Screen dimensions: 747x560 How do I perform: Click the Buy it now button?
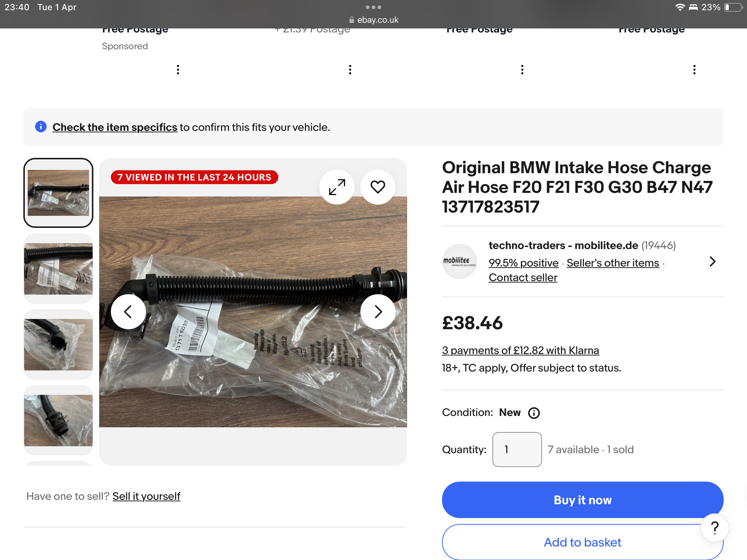coord(582,500)
